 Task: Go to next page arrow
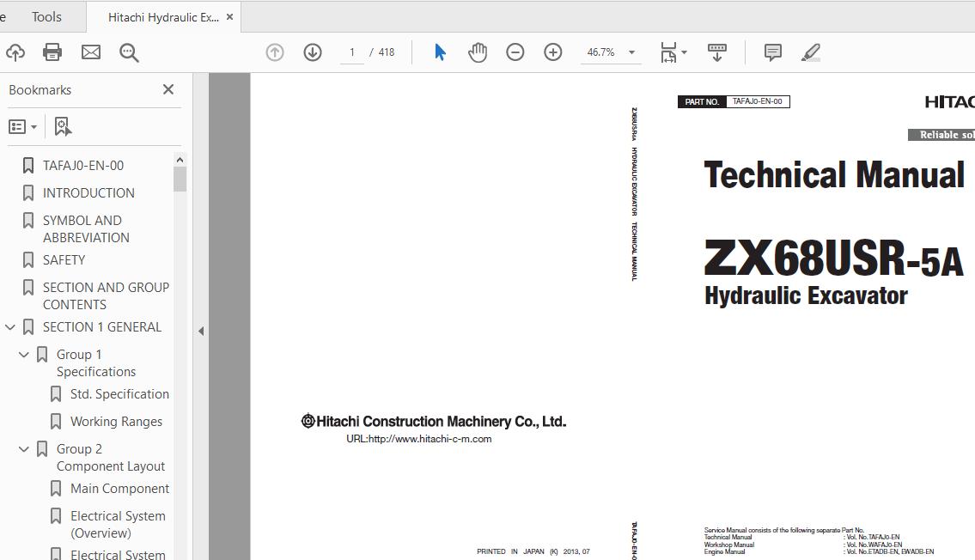[x=313, y=52]
